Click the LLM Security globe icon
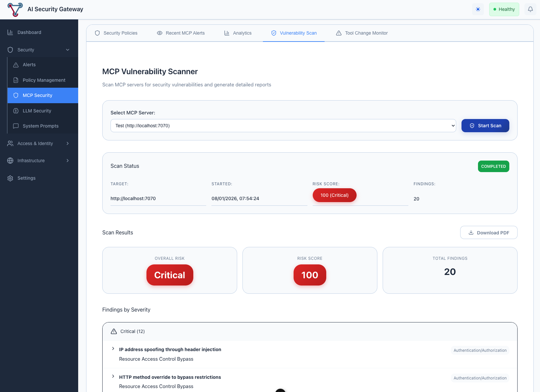The image size is (540, 392). pyautogui.click(x=16, y=111)
